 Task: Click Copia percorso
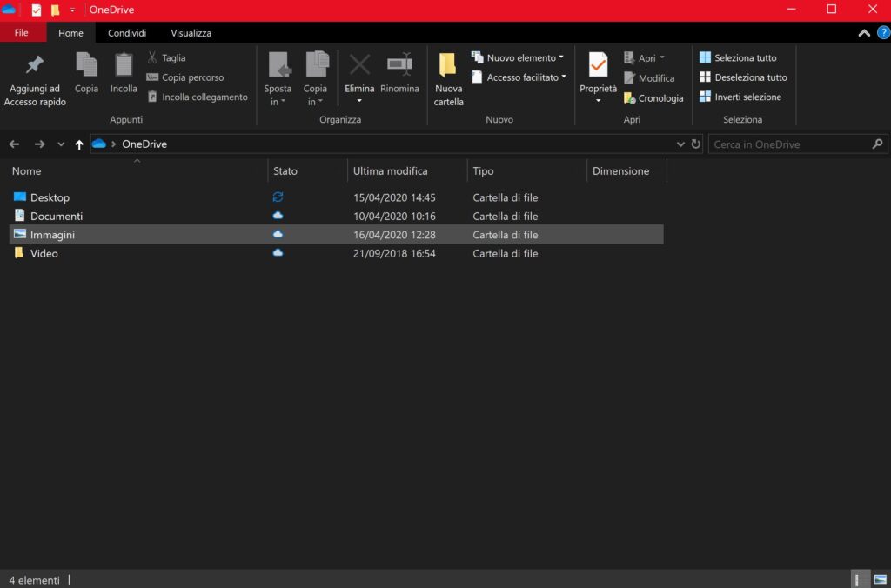(x=185, y=77)
